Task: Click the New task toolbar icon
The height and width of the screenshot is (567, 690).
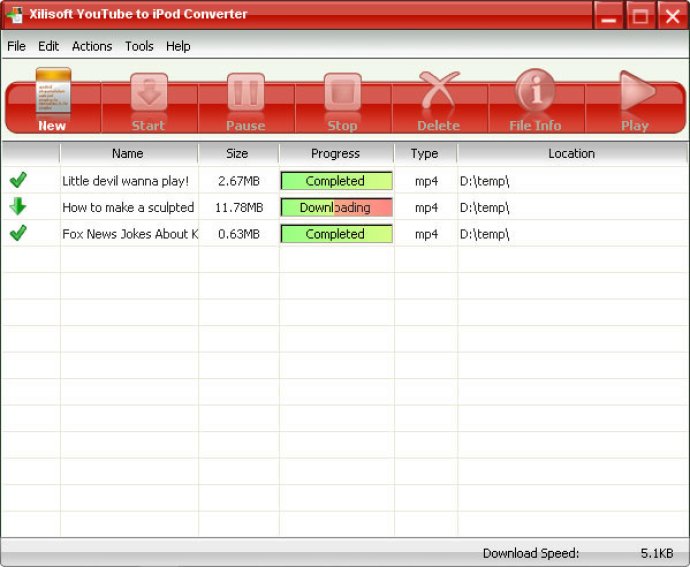Action: [53, 99]
